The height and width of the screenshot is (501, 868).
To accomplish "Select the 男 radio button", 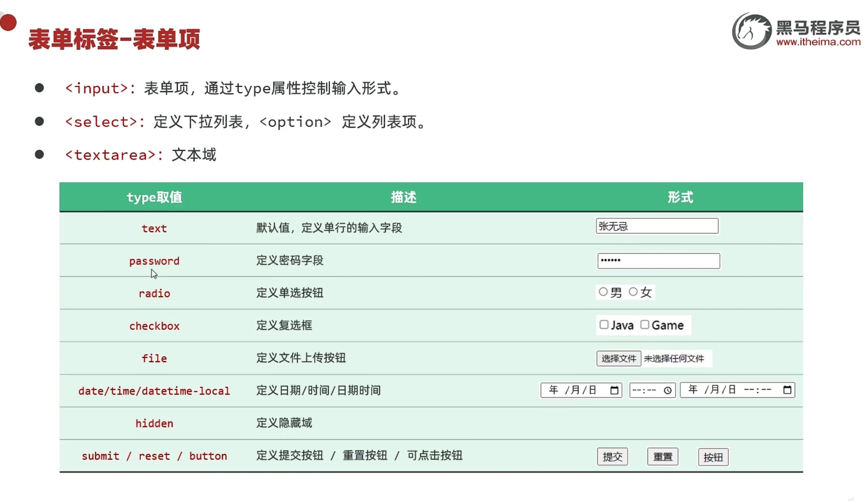I will 603,292.
